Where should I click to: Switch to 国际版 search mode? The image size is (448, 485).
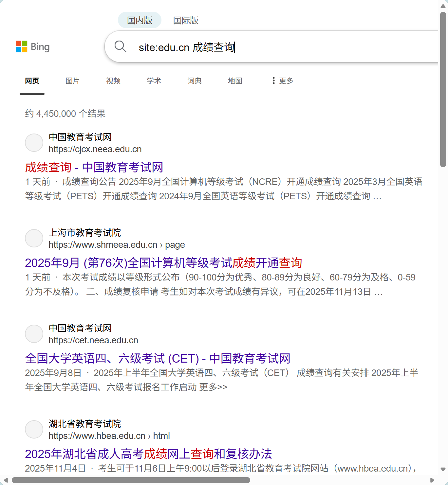[x=186, y=20]
